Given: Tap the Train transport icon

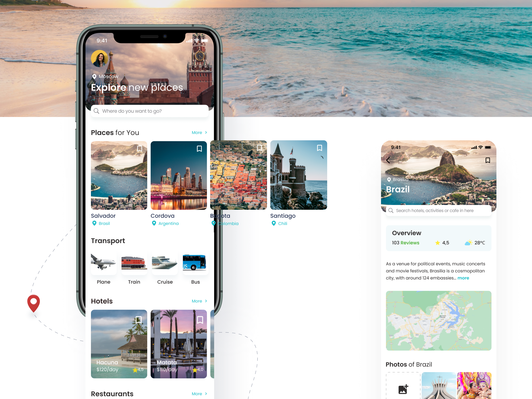Looking at the screenshot, I should click(134, 264).
